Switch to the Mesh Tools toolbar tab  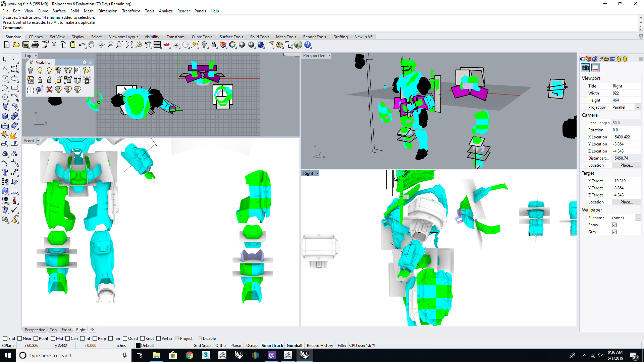pos(286,37)
